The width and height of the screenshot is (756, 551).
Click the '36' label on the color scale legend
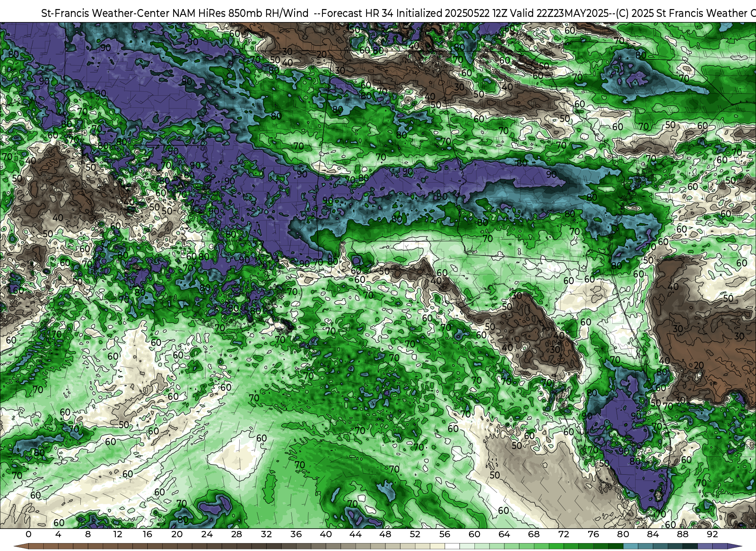(x=296, y=534)
